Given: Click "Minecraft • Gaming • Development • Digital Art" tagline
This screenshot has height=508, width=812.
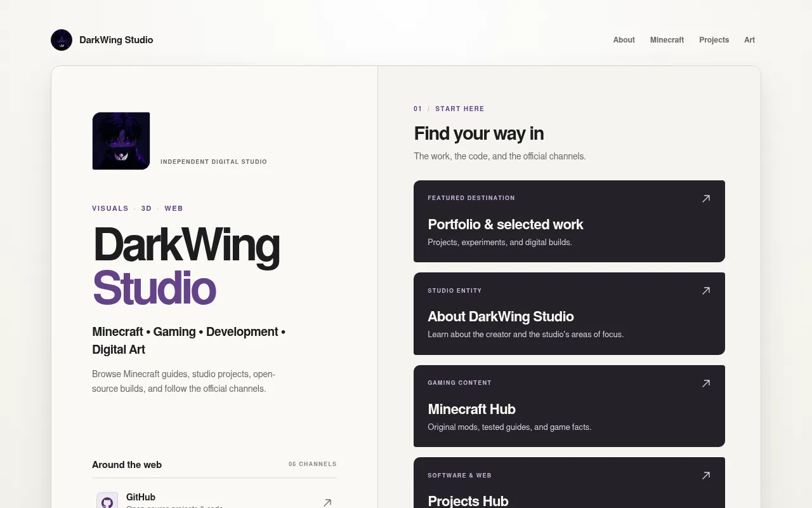Looking at the screenshot, I should pos(189,340).
